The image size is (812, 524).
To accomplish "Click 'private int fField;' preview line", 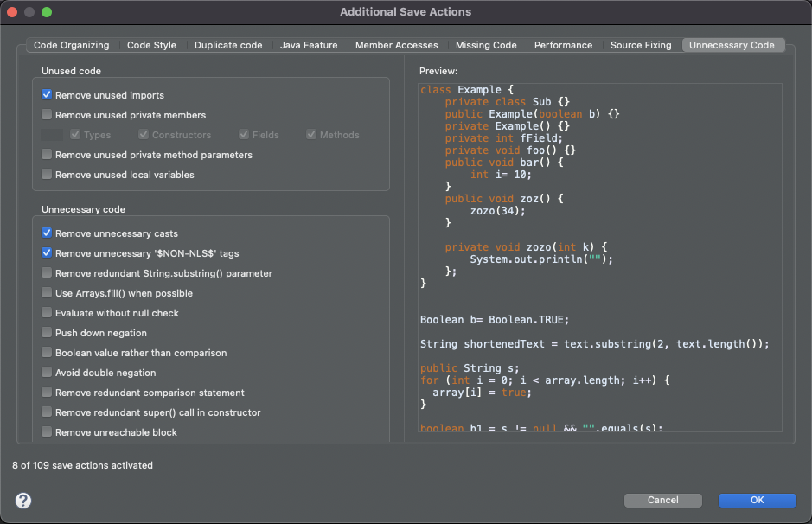I will (503, 138).
